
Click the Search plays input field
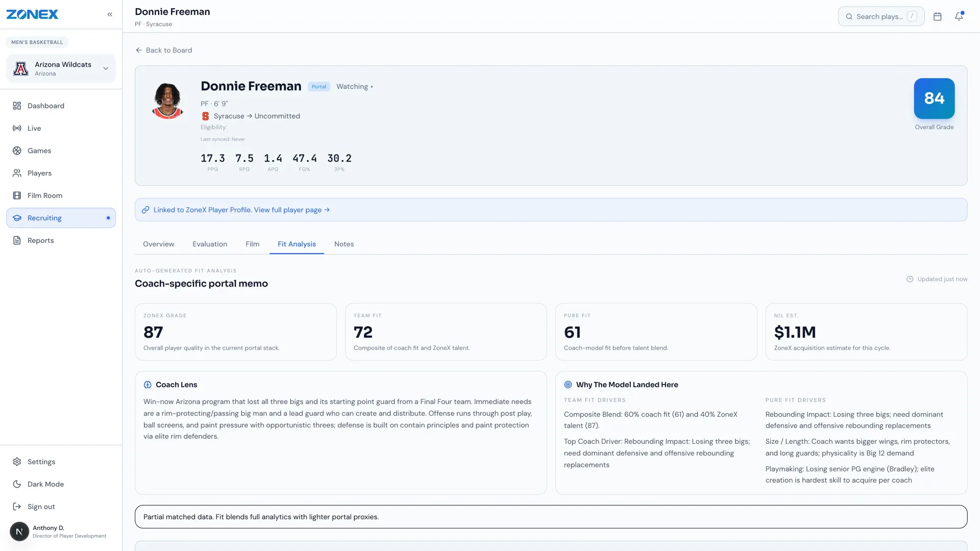tap(881, 16)
